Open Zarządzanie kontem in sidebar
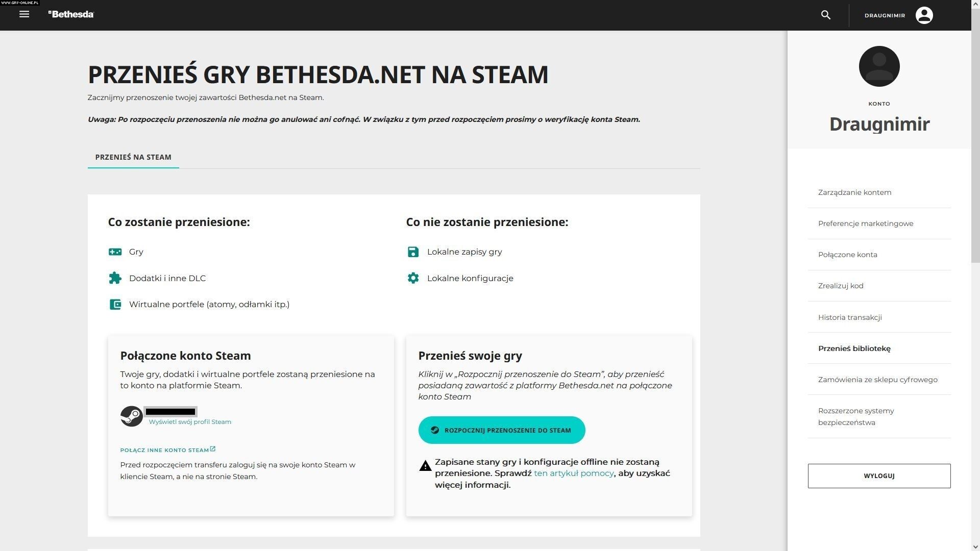980x551 pixels. 854,192
